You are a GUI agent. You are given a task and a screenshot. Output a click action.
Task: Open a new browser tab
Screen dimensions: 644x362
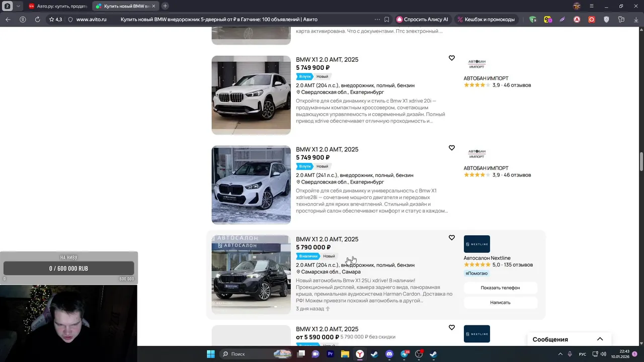[x=165, y=6]
